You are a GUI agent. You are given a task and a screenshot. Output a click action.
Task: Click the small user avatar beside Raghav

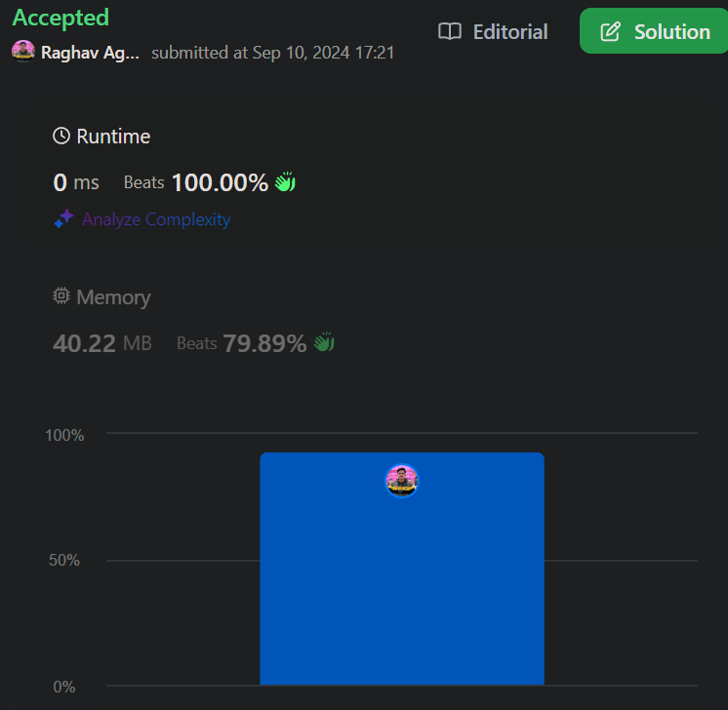click(x=23, y=52)
